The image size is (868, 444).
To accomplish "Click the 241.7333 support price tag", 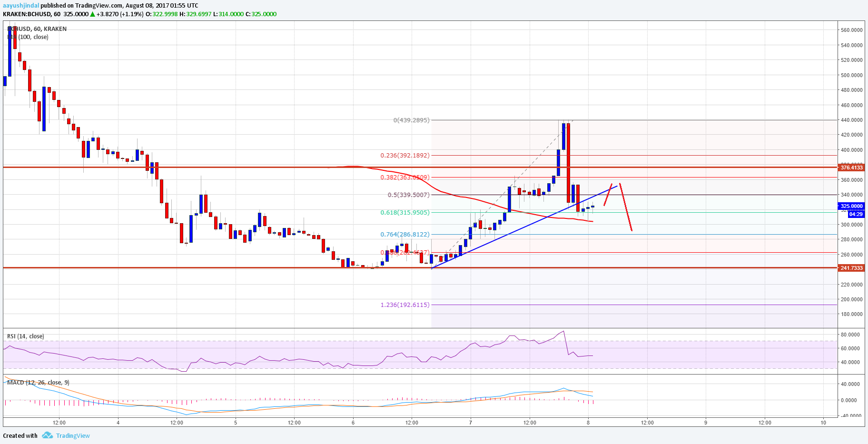I will click(851, 268).
